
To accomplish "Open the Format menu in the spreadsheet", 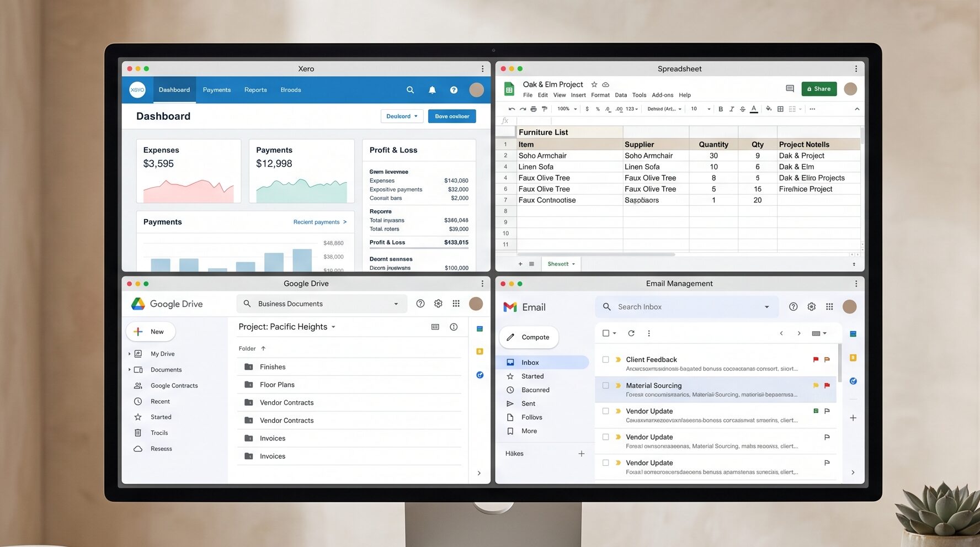I will click(x=600, y=95).
